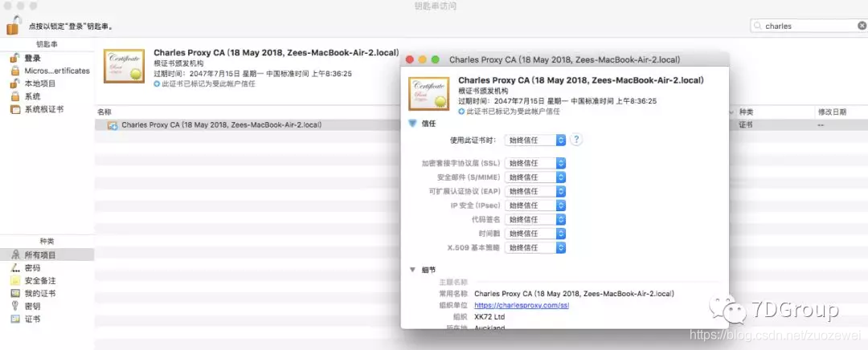
Task: Select 所有项目 category
Action: coord(47,255)
